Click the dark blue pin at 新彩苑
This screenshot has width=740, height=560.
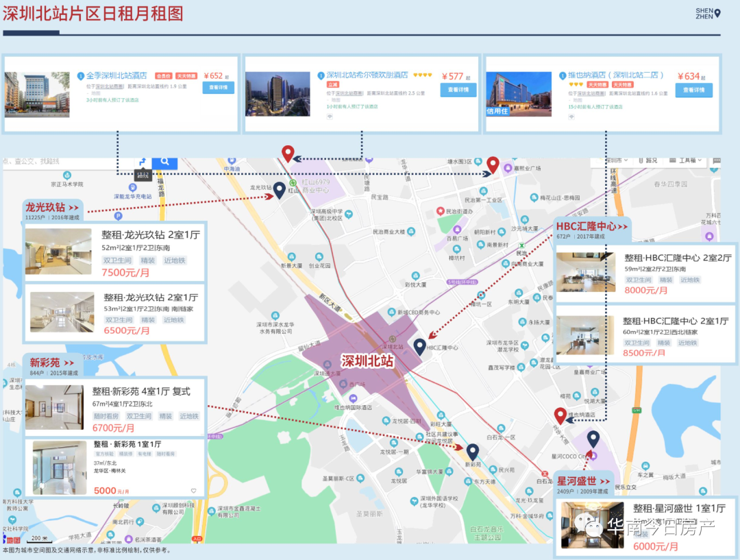[472, 452]
